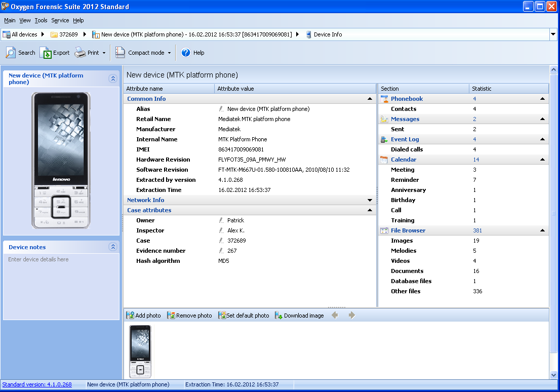Click the Export icon in toolbar
The width and height of the screenshot is (560, 392).
(46, 53)
